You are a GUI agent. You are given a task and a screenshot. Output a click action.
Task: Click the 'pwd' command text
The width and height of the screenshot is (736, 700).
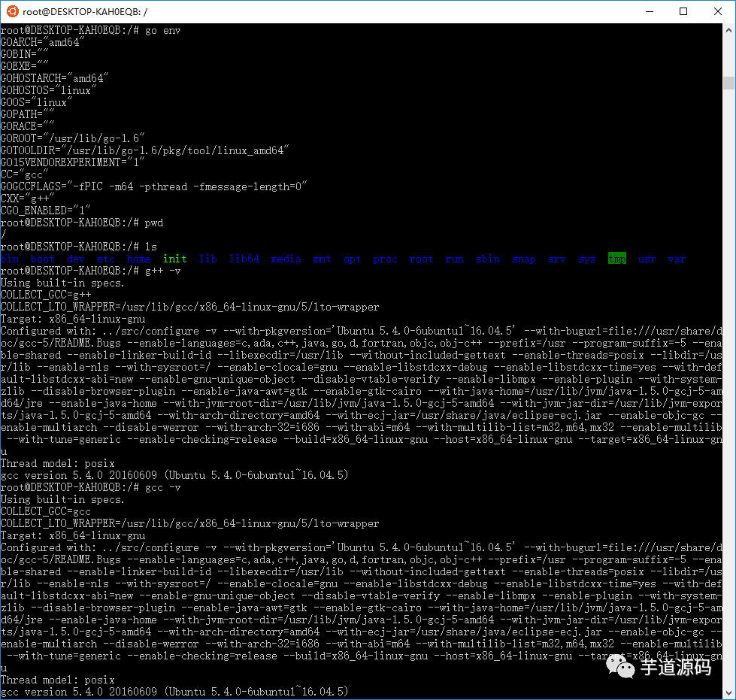coord(154,223)
